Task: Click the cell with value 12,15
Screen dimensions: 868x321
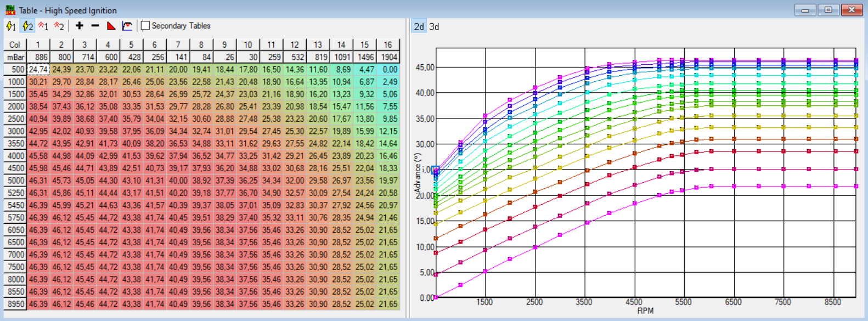Action: (388, 131)
